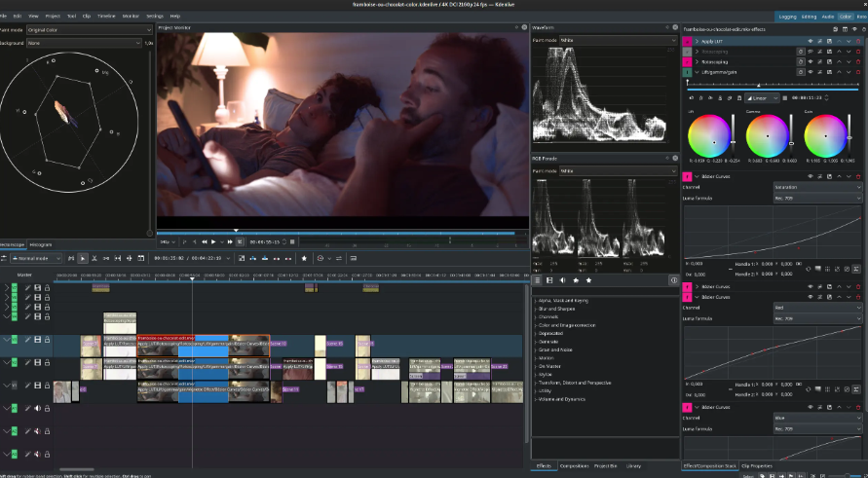Switch to the Editing workspace layout
868x478 pixels.
tap(810, 17)
